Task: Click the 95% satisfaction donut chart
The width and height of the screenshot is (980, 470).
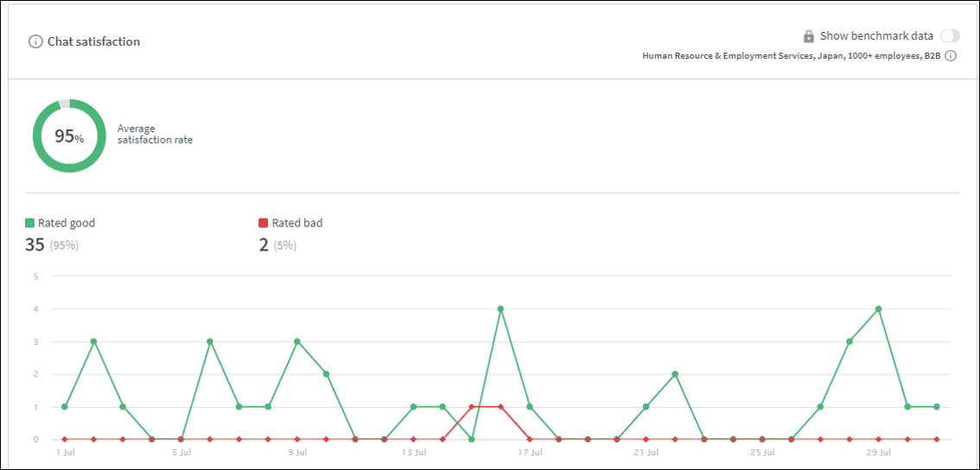Action: click(69, 136)
